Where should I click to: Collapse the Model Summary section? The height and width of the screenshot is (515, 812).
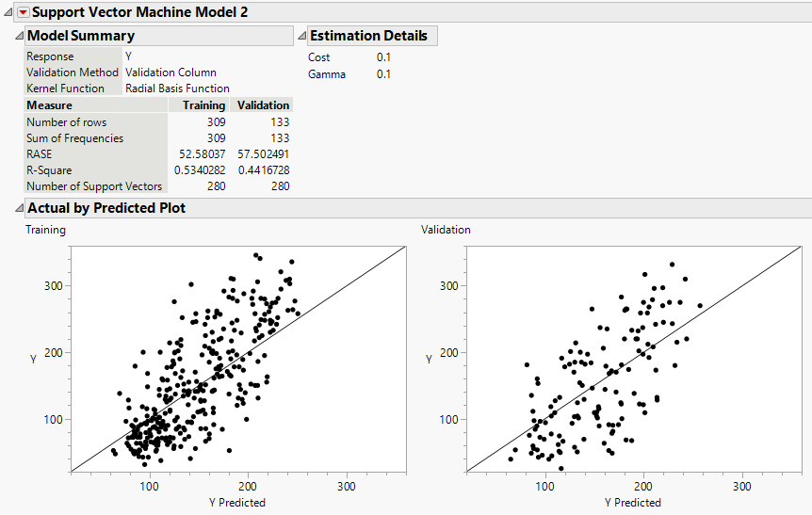[19, 36]
